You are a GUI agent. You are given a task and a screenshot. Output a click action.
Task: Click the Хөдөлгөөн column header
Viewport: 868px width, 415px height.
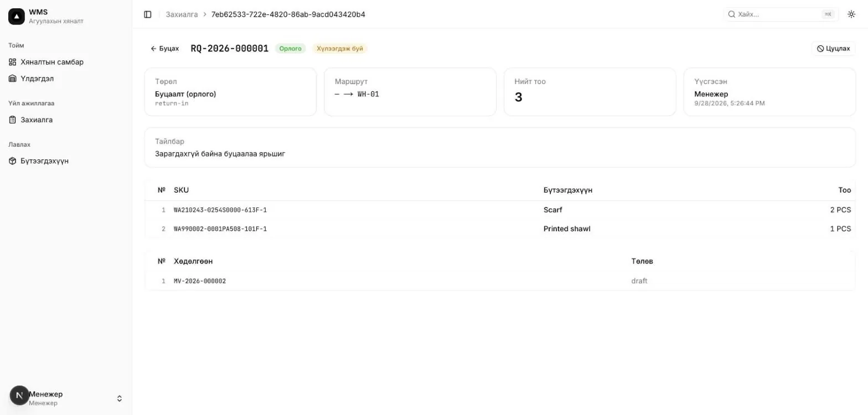pos(193,261)
